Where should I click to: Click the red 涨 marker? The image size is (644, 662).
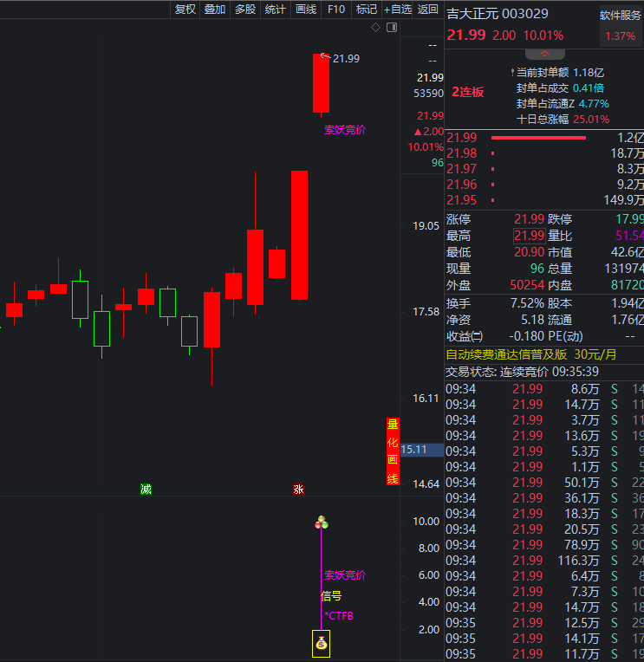tap(298, 490)
